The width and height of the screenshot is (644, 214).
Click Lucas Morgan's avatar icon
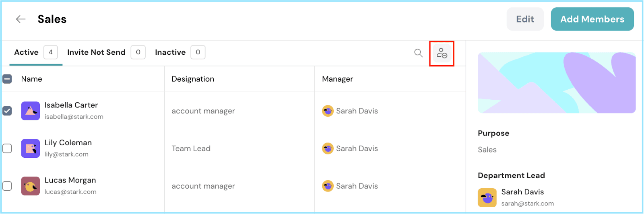31,186
